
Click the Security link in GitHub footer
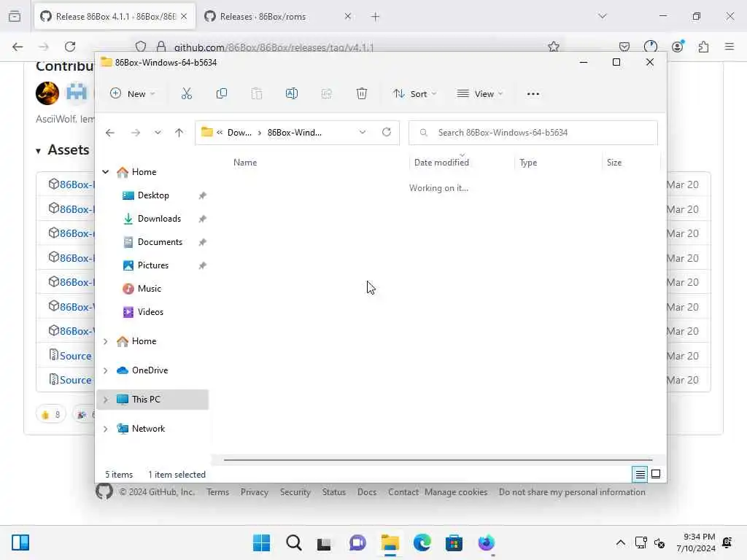click(295, 492)
